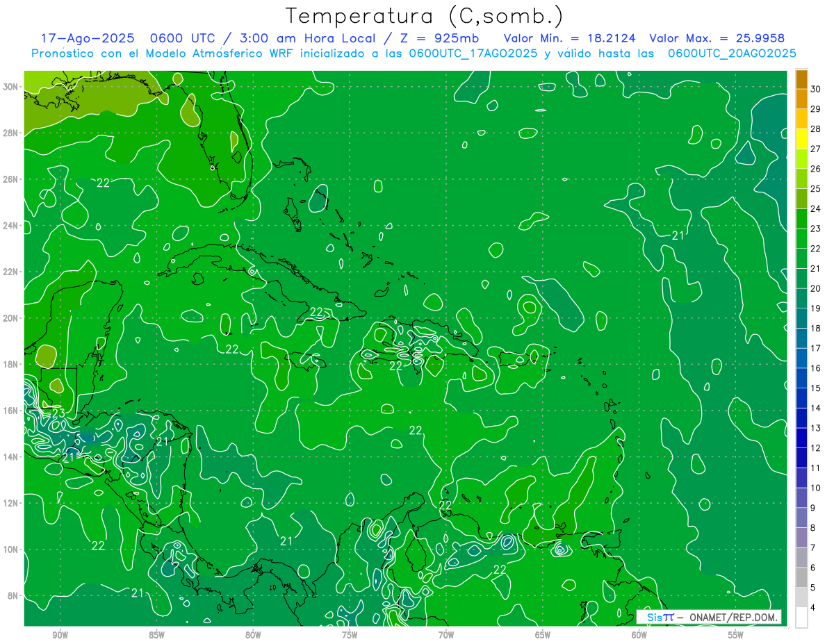Click yellow colorbar swatch between 27 and 28
The height and width of the screenshot is (644, 834).
click(801, 139)
